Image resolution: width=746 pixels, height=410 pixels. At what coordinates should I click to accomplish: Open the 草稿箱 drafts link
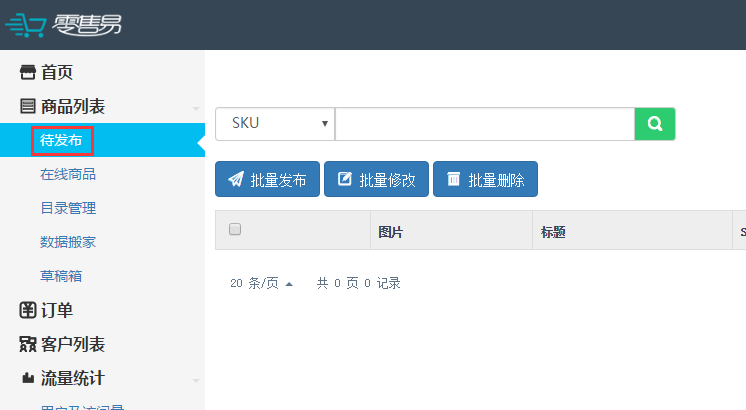point(61,276)
